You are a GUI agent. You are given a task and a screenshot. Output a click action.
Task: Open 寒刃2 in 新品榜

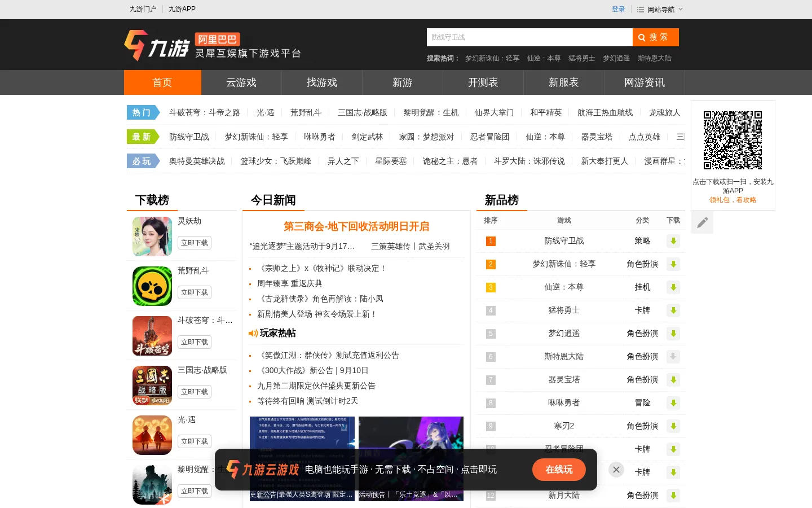[x=564, y=426]
